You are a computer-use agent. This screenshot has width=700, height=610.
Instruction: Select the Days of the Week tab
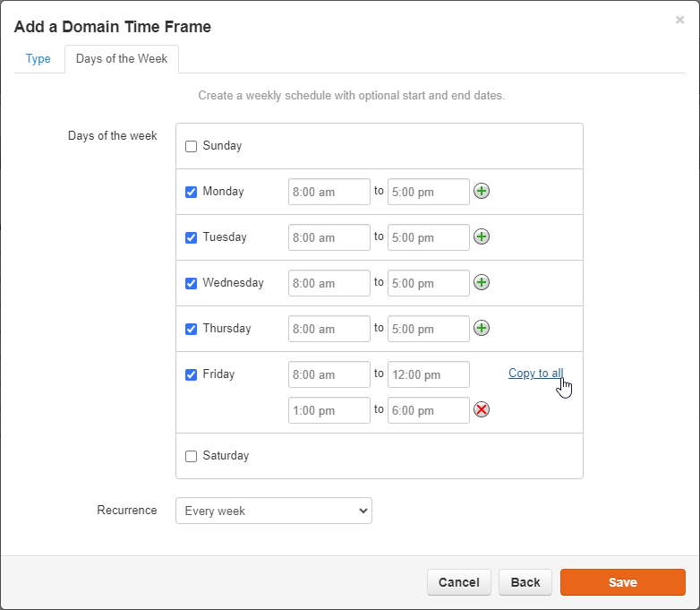click(x=122, y=58)
